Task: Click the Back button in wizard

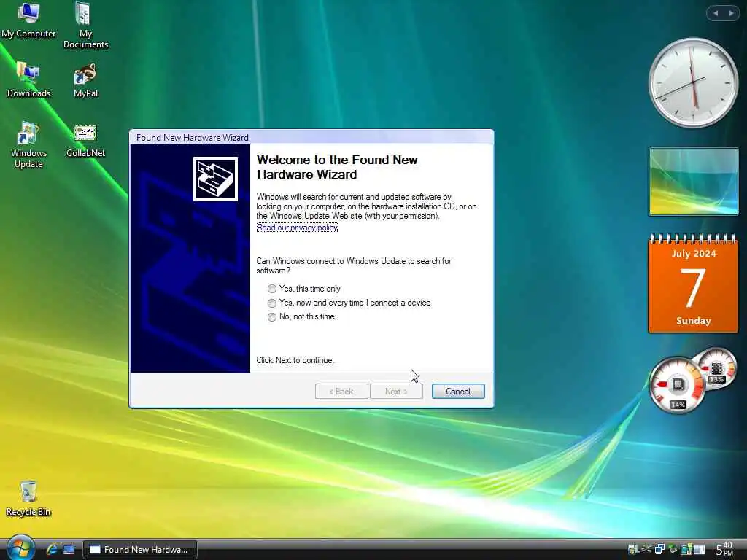Action: [341, 392]
